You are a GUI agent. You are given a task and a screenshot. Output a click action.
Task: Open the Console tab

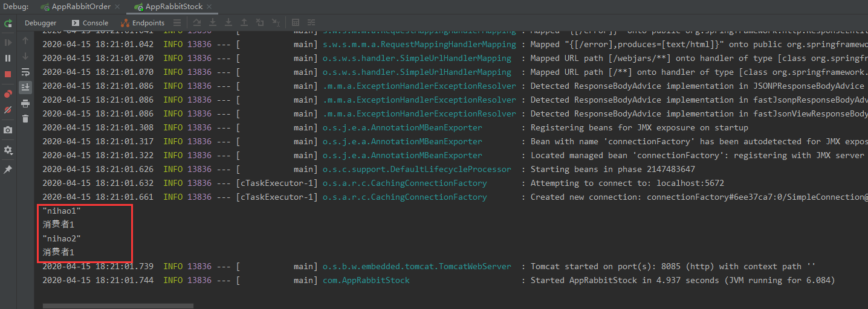tap(90, 23)
